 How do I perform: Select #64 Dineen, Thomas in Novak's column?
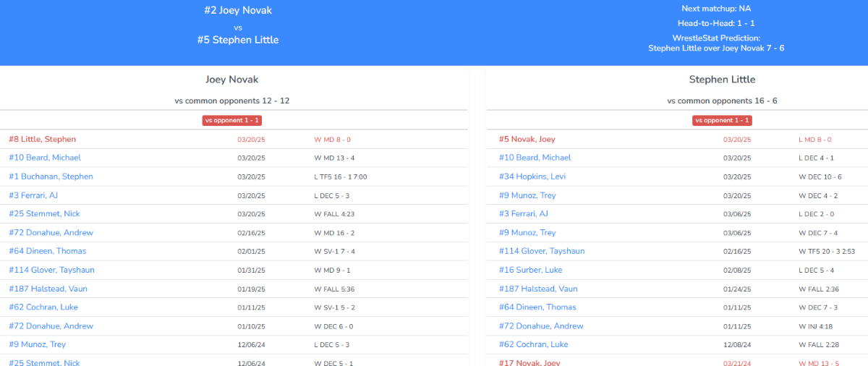pos(47,251)
